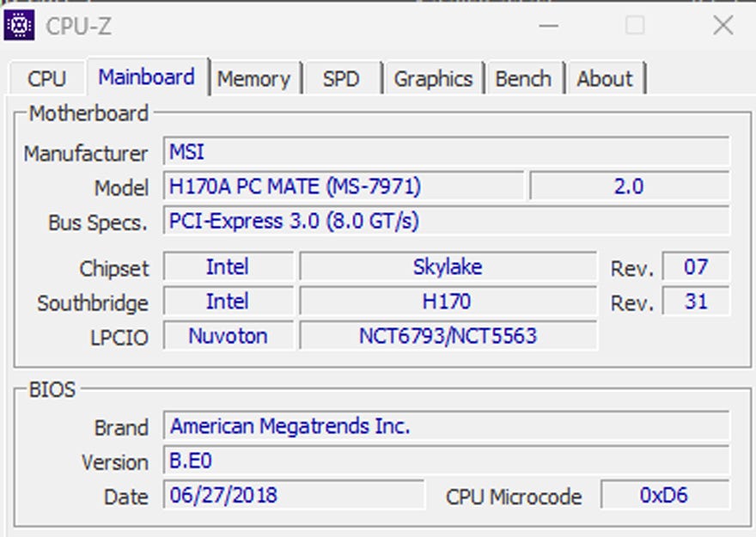The width and height of the screenshot is (756, 537).
Task: Click the CPU-Z application icon in title bar
Action: point(20,26)
